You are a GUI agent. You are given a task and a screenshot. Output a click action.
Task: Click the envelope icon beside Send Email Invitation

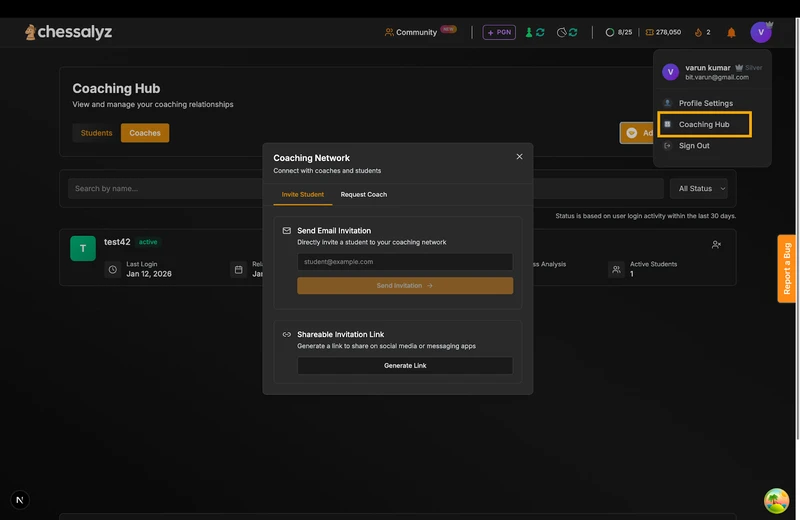[287, 231]
